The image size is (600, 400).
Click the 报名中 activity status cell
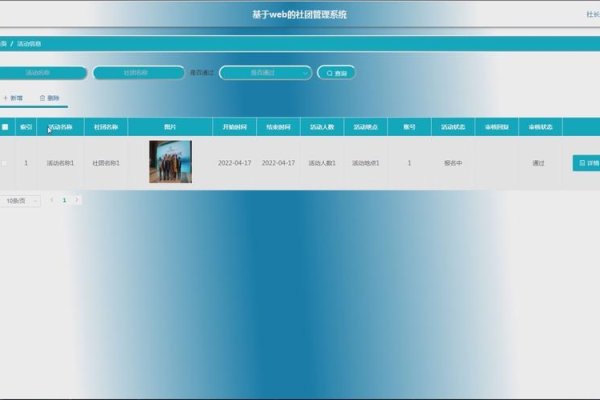pos(453,163)
